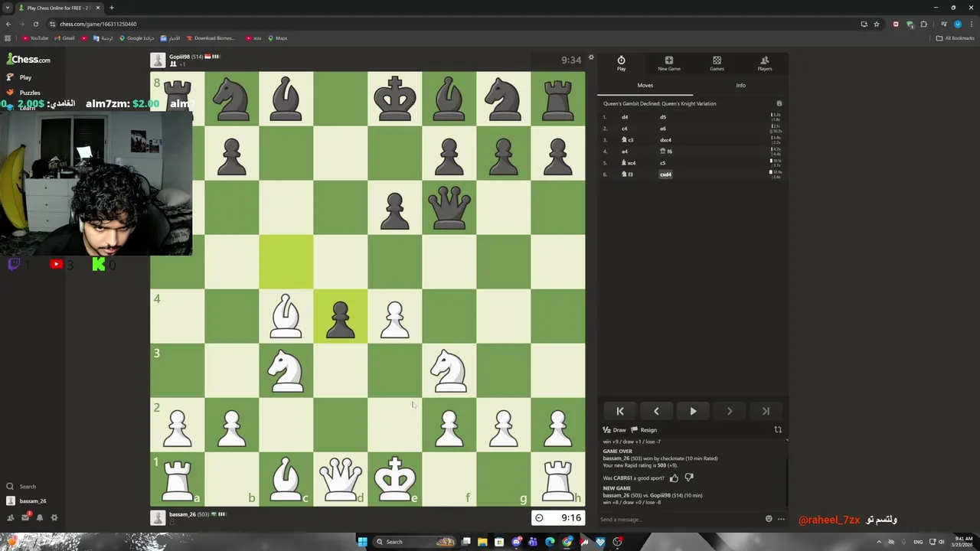Resign the game
980x551 pixels.
644,430
